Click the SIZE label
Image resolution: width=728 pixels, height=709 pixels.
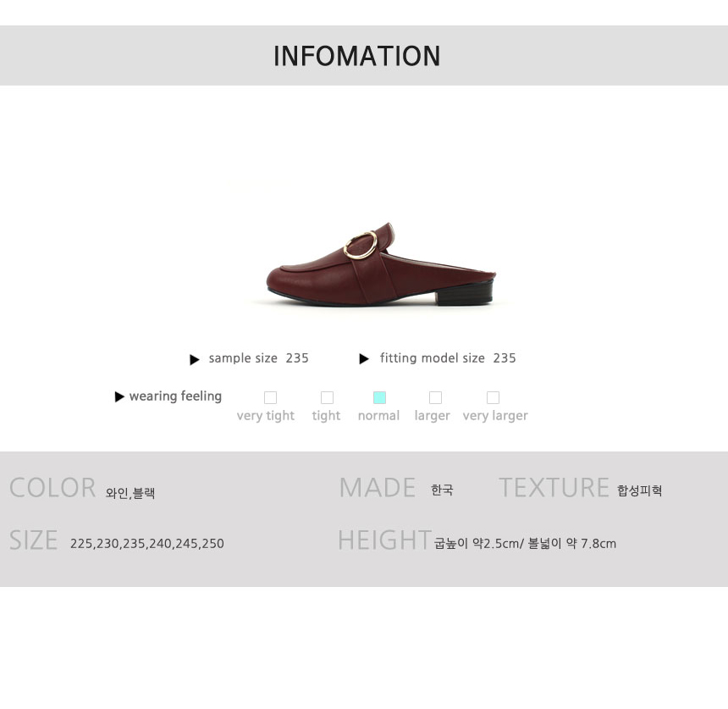33,540
